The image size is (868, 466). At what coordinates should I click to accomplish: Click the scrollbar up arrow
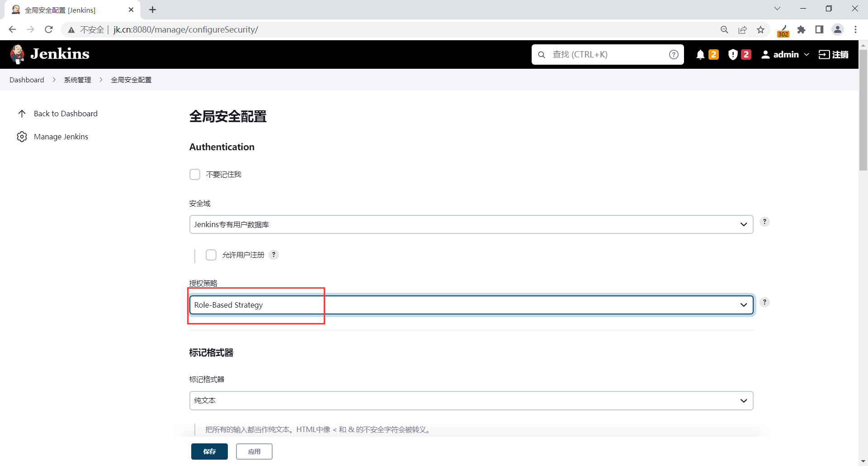[863, 45]
